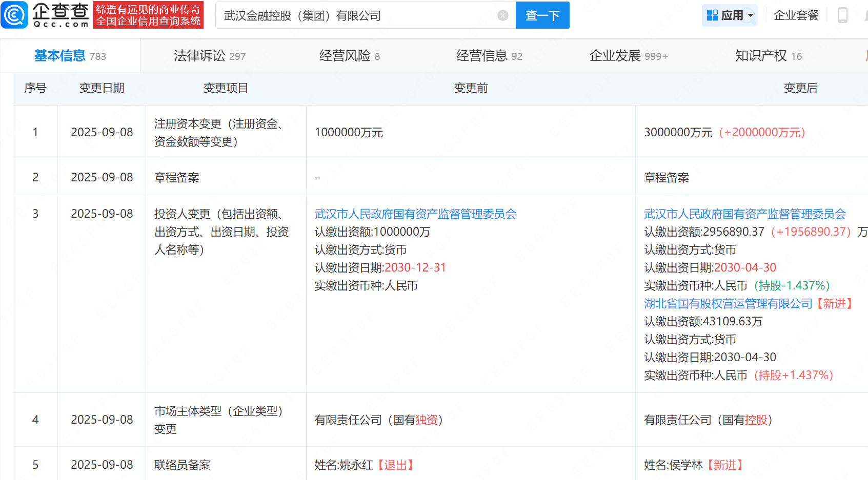Click the date 2030-12-31 in 变更前 column
The image size is (868, 480).
coord(416,268)
